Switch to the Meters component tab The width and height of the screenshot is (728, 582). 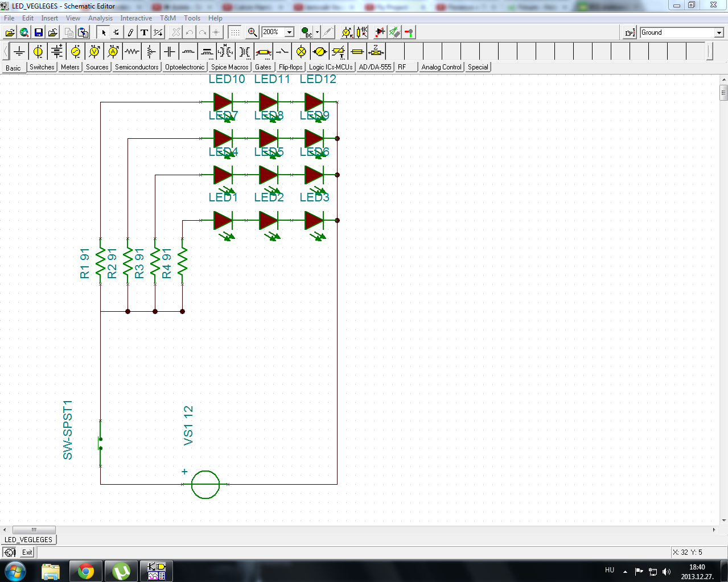point(70,67)
